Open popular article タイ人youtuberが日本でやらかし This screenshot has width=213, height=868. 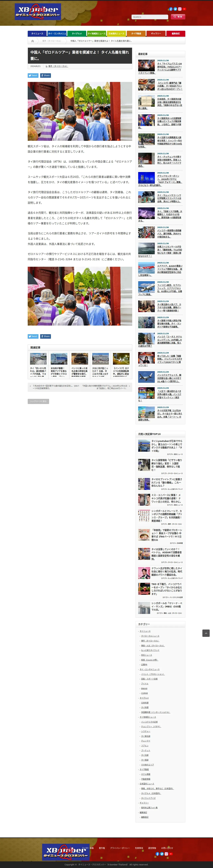(x=167, y=446)
